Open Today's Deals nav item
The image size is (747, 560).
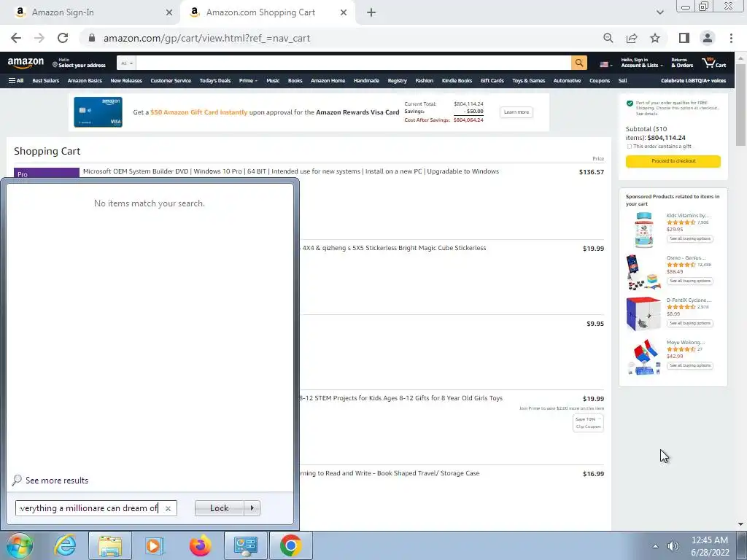(x=215, y=80)
